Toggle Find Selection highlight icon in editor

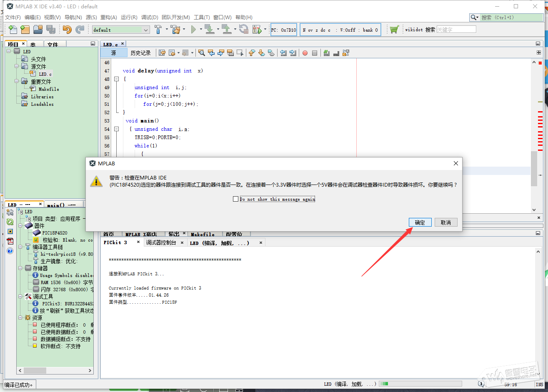[230, 53]
